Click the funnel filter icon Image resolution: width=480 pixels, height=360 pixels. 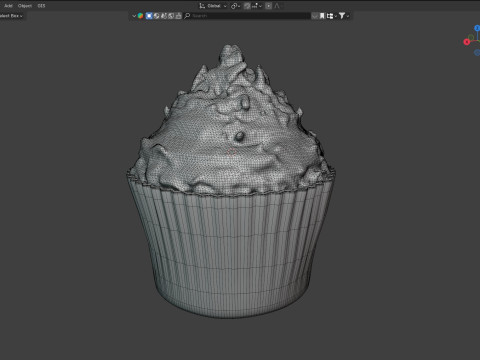pyautogui.click(x=342, y=16)
